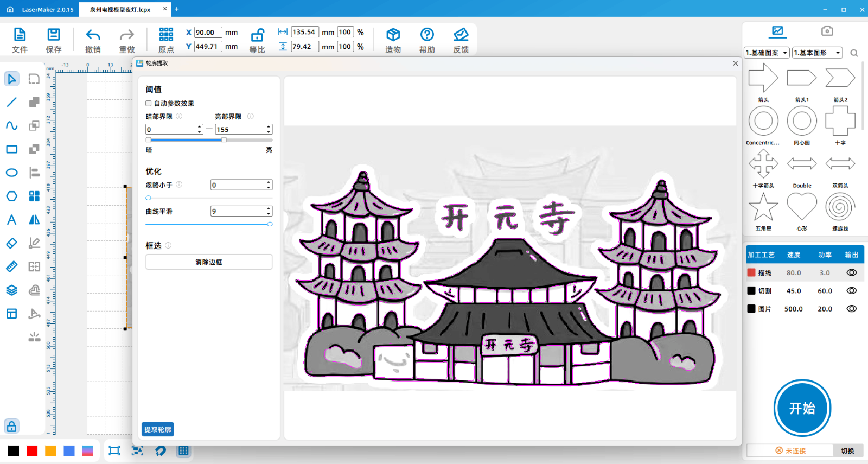
Task: Click the search icon in shape library
Action: click(x=854, y=53)
